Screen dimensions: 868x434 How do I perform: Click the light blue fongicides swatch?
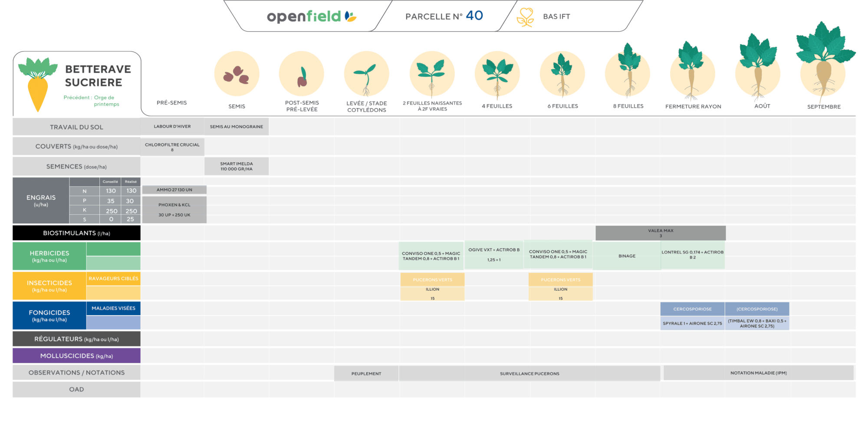[x=113, y=322]
